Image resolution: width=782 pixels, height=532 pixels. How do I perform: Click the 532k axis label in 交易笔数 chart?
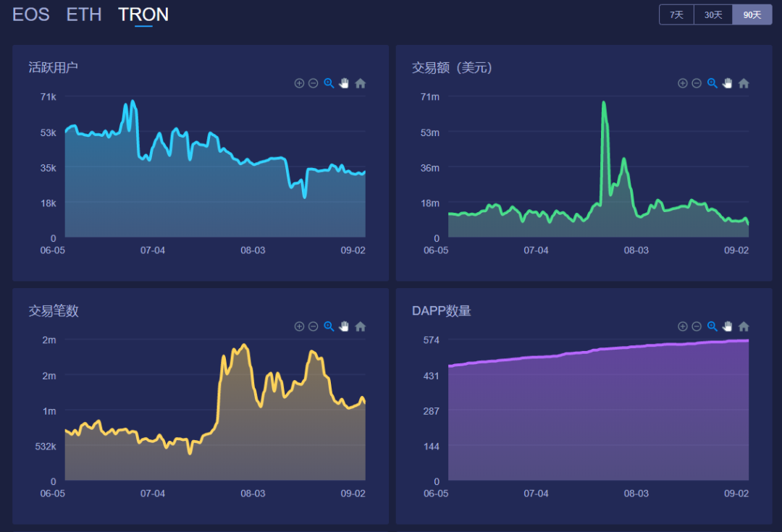pos(46,447)
